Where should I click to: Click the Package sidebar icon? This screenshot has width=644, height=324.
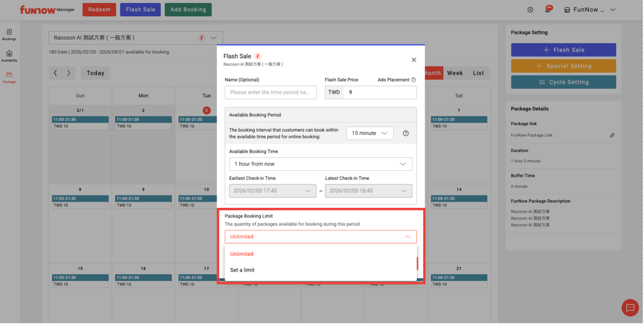click(x=9, y=77)
